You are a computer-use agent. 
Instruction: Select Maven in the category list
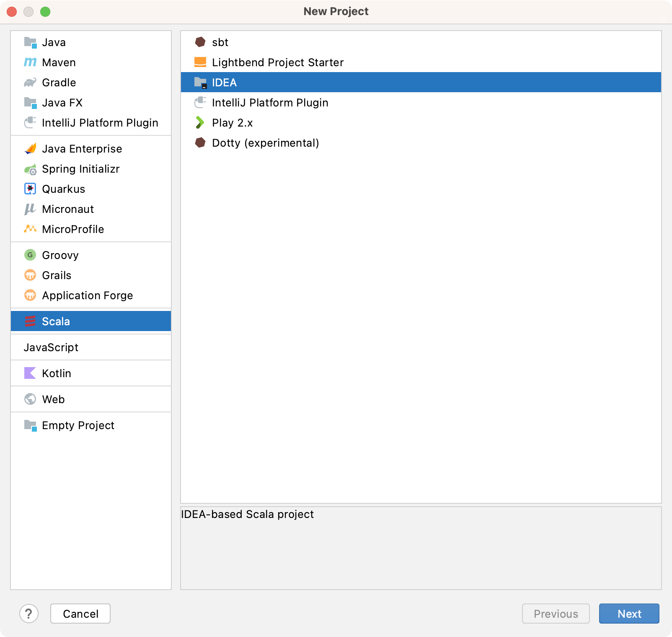point(91,62)
